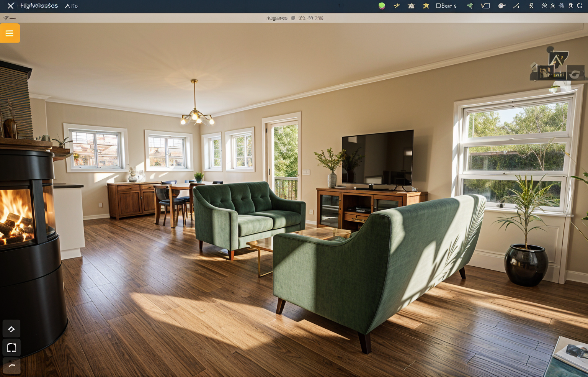Click the 'DBeir s' toolbar label
The height and width of the screenshot is (377, 588).
click(x=446, y=6)
